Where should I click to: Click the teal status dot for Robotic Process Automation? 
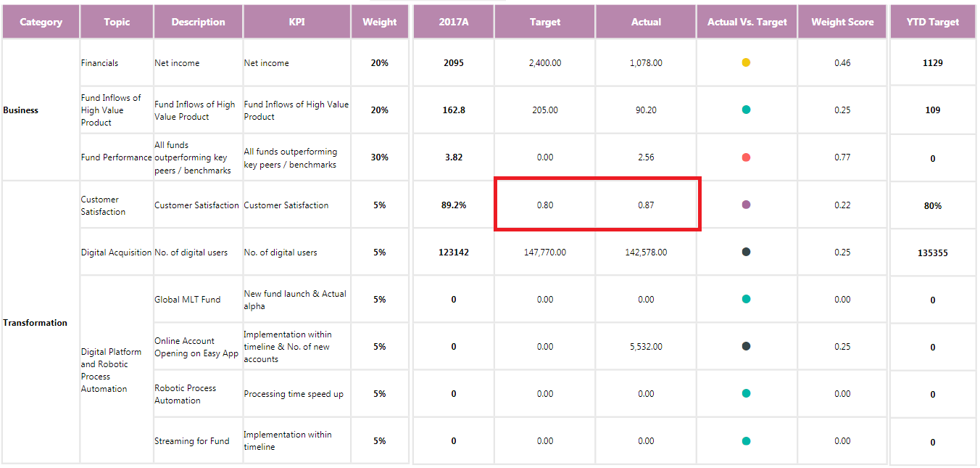click(746, 393)
